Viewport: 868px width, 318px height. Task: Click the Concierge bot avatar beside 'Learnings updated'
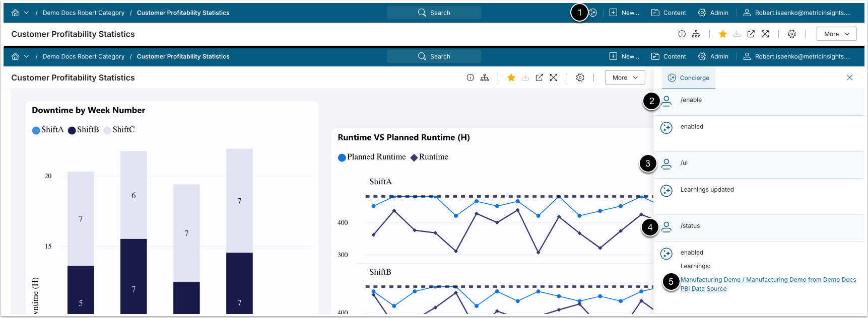666,191
